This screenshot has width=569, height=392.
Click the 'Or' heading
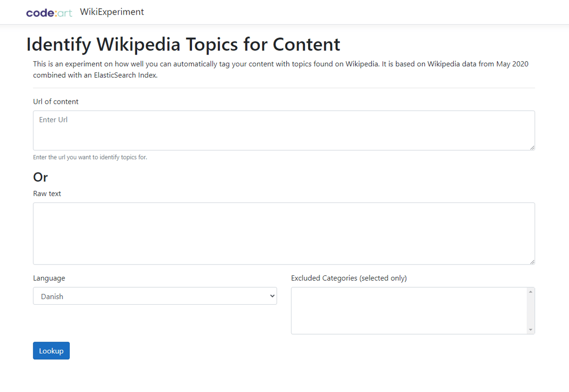coord(40,177)
